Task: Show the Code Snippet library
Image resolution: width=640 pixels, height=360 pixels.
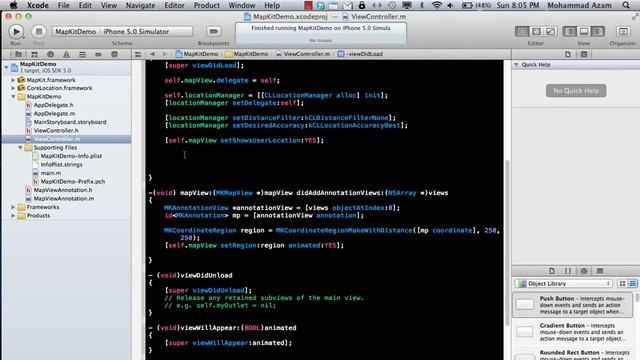Action: [x=568, y=271]
